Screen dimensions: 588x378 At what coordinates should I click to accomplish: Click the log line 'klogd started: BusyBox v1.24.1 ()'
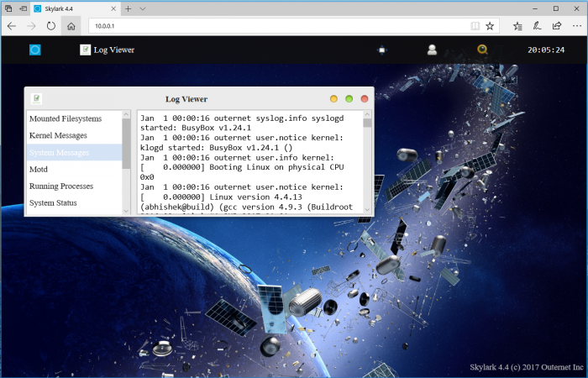pyautogui.click(x=217, y=147)
